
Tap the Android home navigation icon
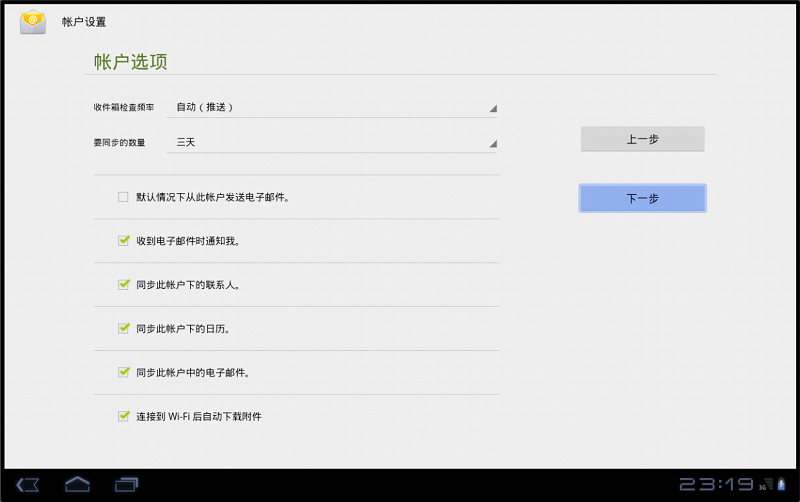[x=77, y=484]
